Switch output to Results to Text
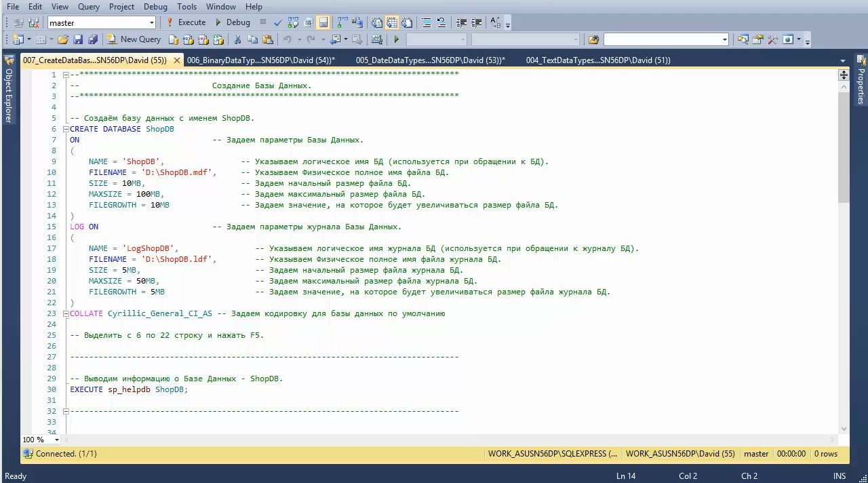The image size is (868, 483). click(x=376, y=22)
